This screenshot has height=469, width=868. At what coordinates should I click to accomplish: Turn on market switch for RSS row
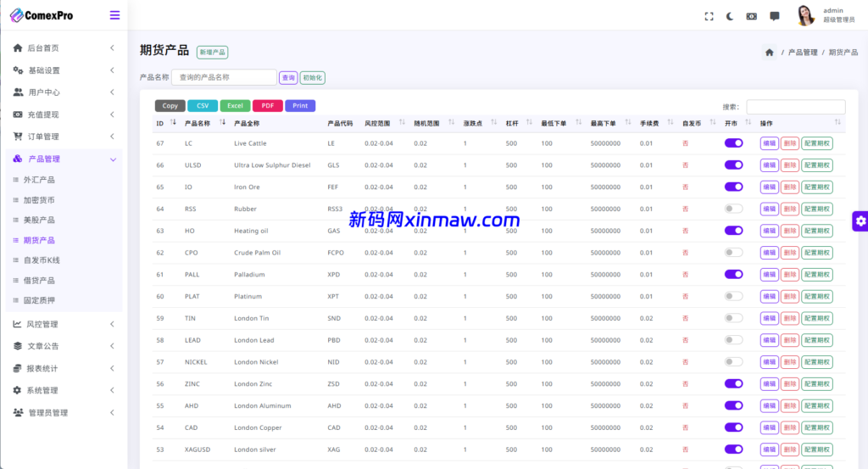pos(733,209)
